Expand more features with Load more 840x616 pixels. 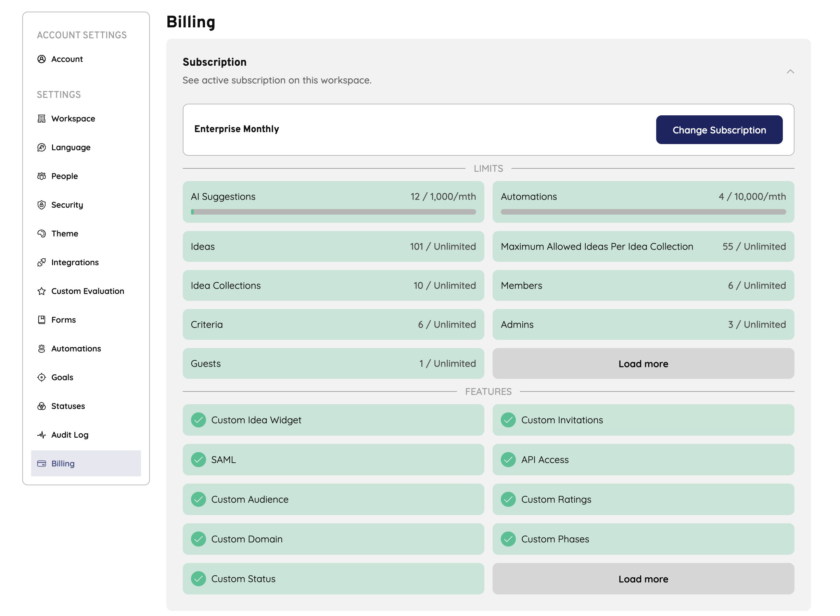pos(643,579)
